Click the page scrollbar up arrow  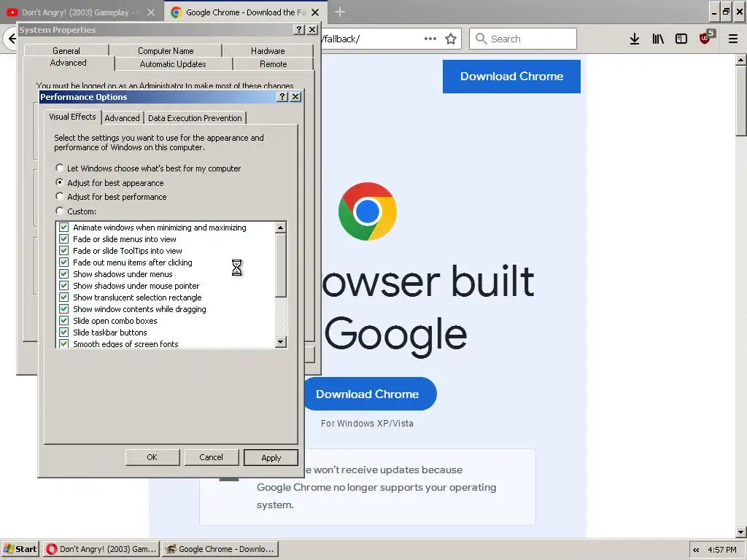740,60
